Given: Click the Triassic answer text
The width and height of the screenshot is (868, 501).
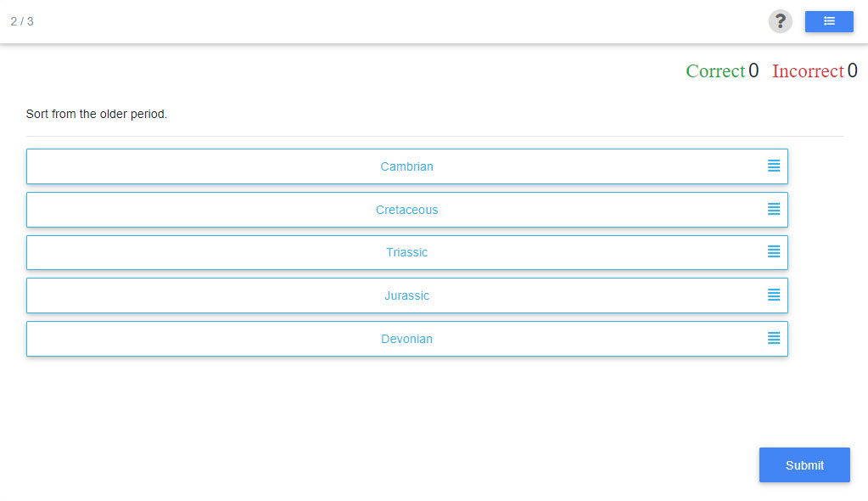Looking at the screenshot, I should pyautogui.click(x=406, y=252).
